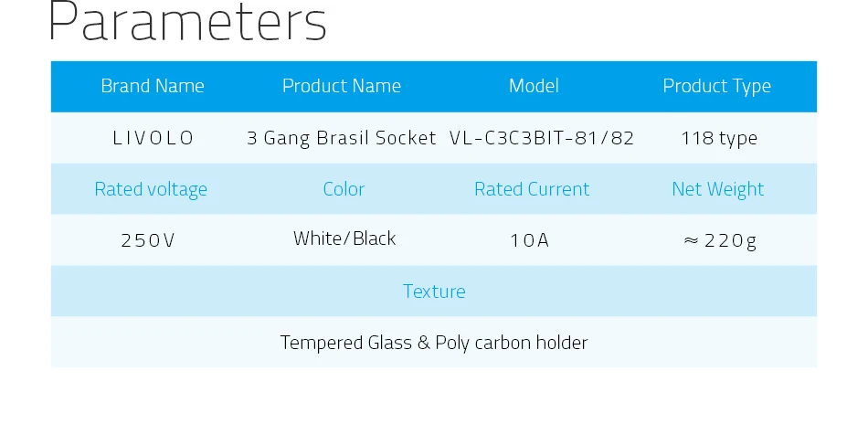Screen dimensions: 868x424
Task: Click the Texture label row
Action: tap(434, 291)
